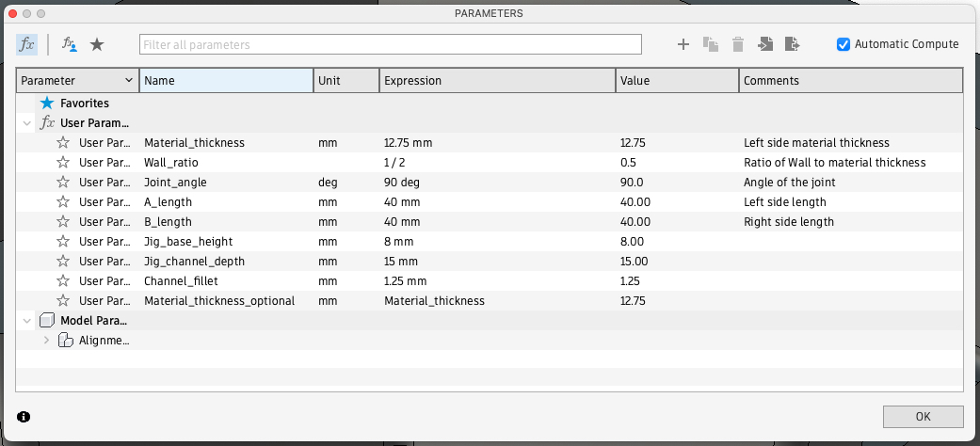Collapse the Model Parameters group
This screenshot has width=980, height=446.
click(x=27, y=321)
